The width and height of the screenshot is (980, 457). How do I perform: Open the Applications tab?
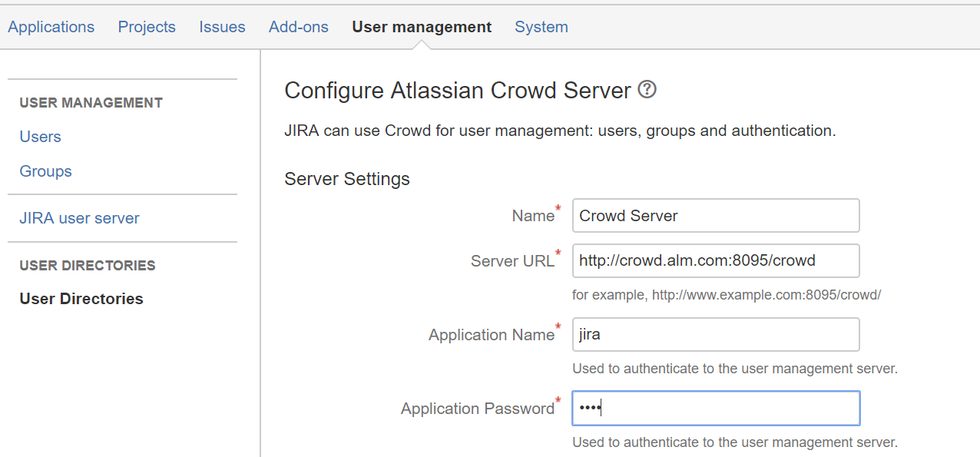pos(51,27)
